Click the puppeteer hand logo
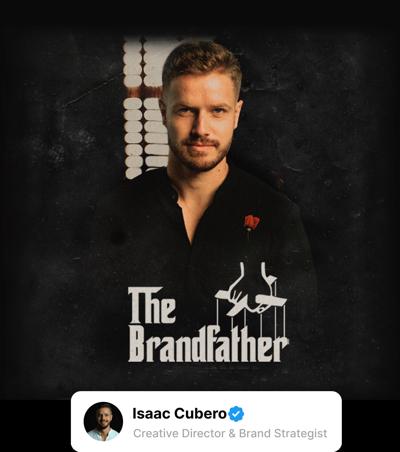 [x=252, y=288]
